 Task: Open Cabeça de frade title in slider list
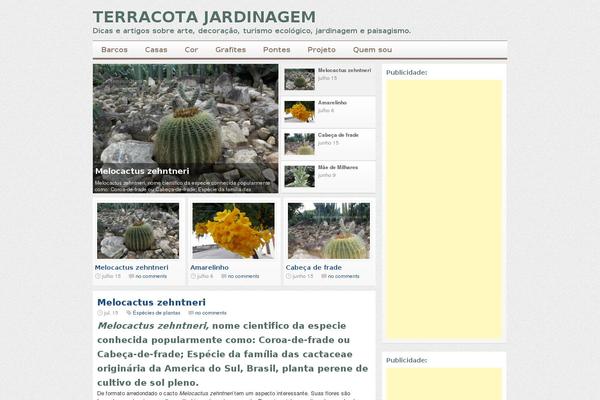(x=338, y=135)
